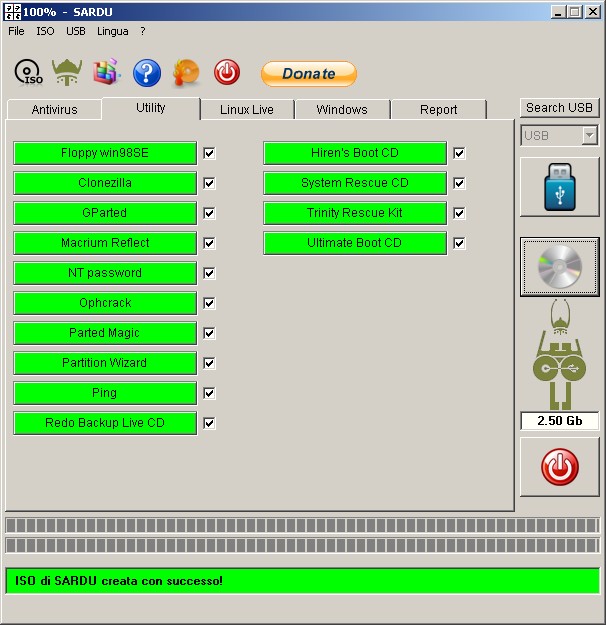Expand the USB drive dropdown
606x625 pixels.
pyautogui.click(x=590, y=136)
